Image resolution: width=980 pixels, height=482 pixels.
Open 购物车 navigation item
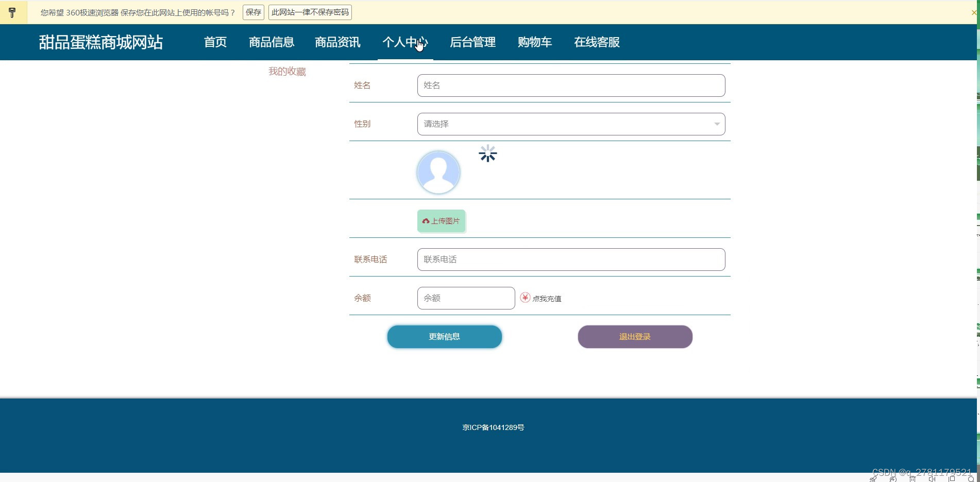535,42
